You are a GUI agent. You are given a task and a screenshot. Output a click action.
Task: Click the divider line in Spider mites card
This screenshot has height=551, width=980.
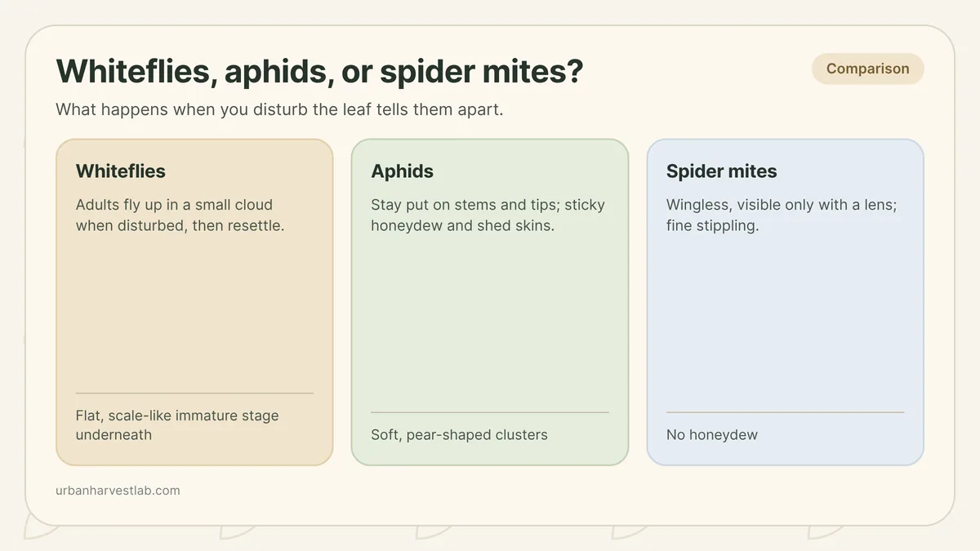(785, 412)
